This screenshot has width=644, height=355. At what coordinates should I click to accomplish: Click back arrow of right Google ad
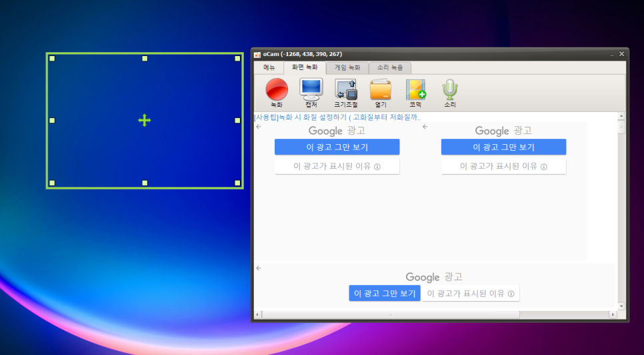[x=425, y=127]
